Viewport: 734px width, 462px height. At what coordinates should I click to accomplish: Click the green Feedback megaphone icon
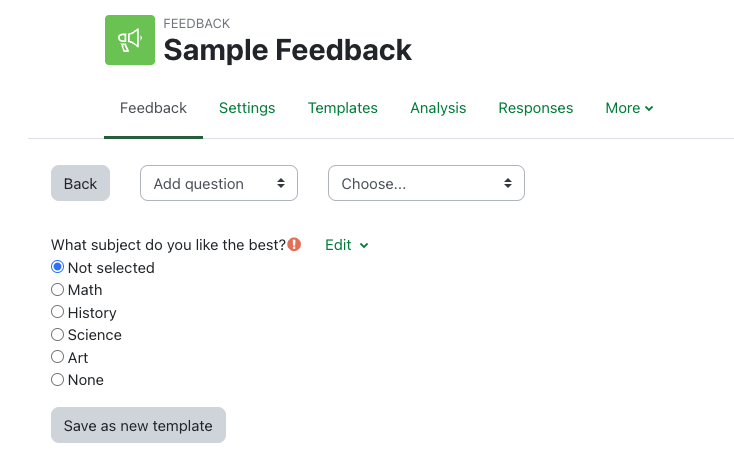pos(130,40)
